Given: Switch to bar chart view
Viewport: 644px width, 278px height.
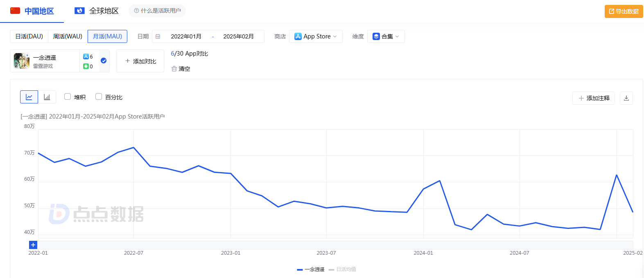Looking at the screenshot, I should click(x=47, y=97).
